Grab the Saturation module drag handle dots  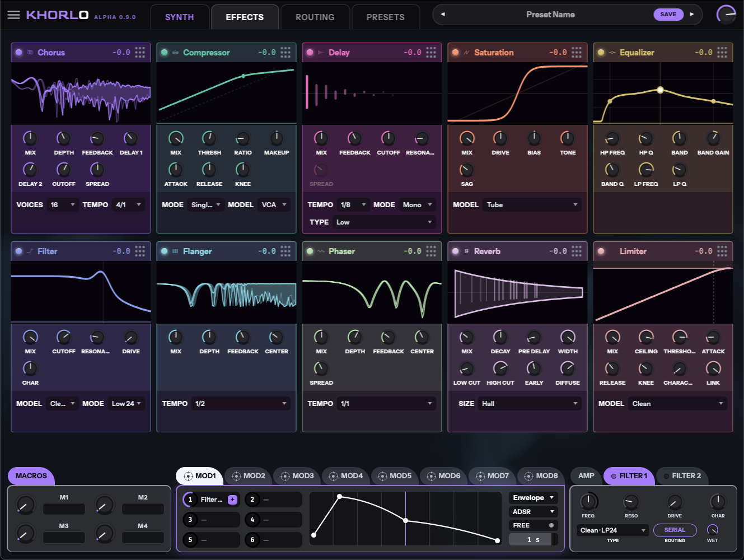(x=577, y=52)
